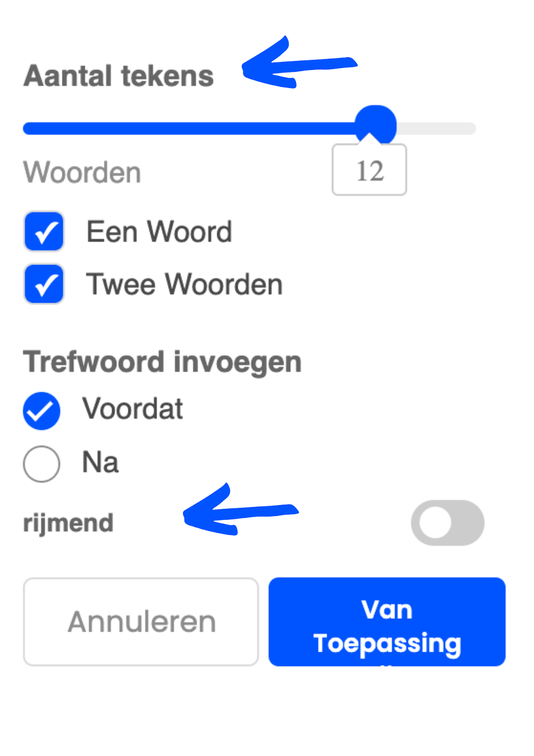Click the Trefwoord invoegen heading
The width and height of the screenshot is (534, 756).
(x=162, y=362)
